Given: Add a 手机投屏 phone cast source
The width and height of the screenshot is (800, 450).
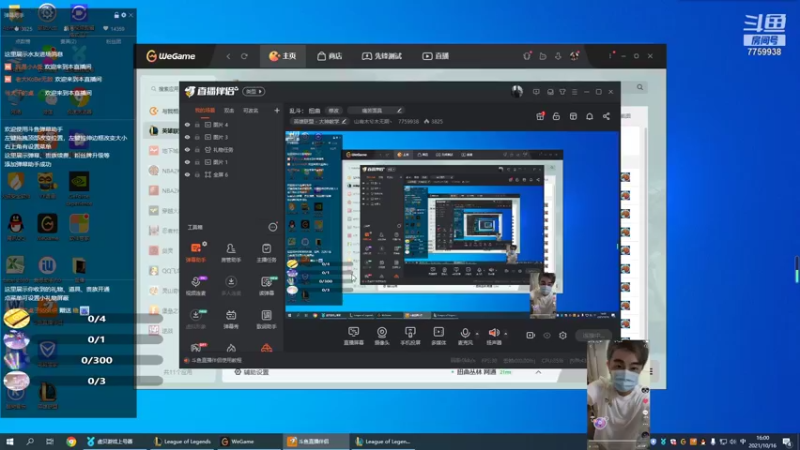Looking at the screenshot, I should (x=410, y=336).
